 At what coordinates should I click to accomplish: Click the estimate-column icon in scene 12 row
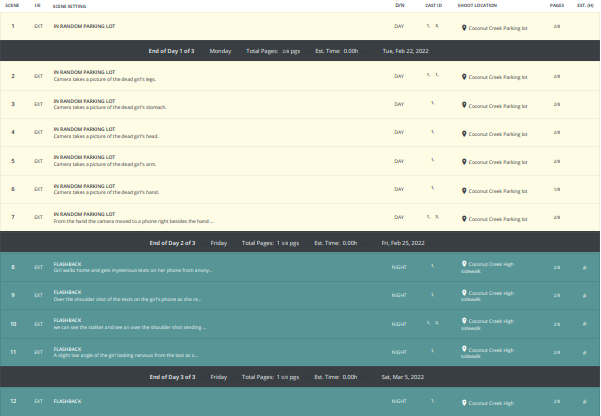point(585,401)
